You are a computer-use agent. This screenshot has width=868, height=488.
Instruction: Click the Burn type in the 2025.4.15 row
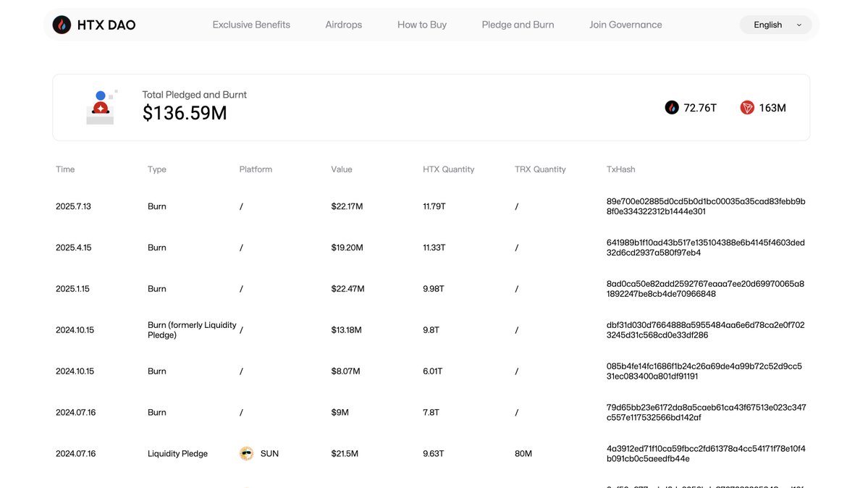pos(156,248)
